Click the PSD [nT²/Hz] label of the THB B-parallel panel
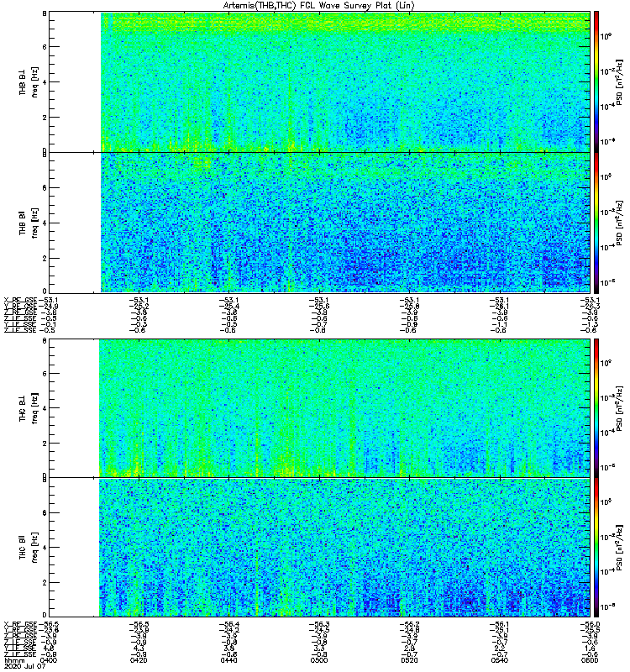 (619, 223)
